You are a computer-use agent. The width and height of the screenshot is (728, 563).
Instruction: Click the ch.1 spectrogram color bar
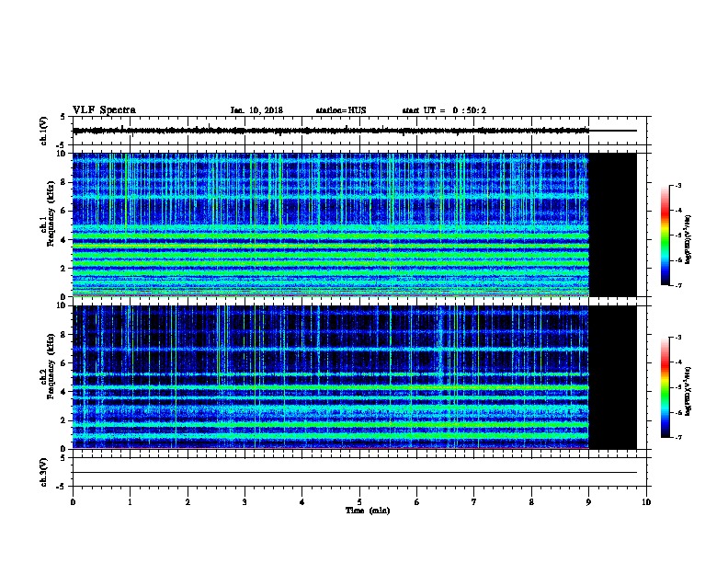point(665,235)
